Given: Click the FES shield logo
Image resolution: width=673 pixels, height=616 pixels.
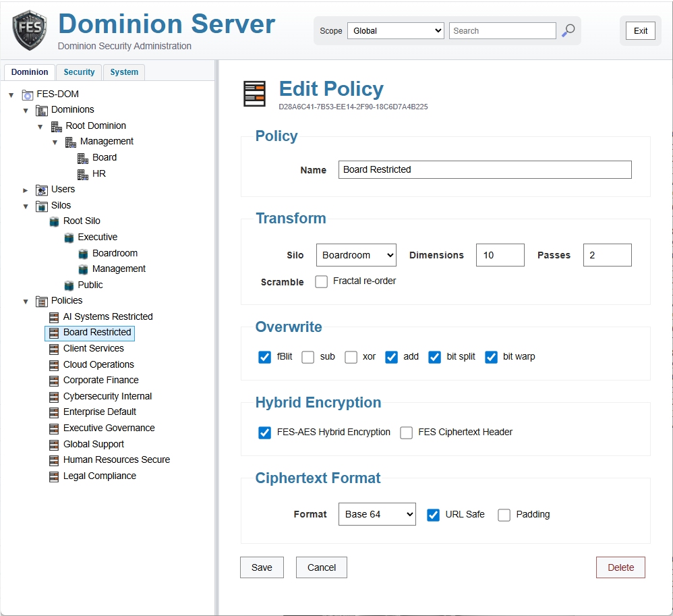Looking at the screenshot, I should (x=29, y=30).
